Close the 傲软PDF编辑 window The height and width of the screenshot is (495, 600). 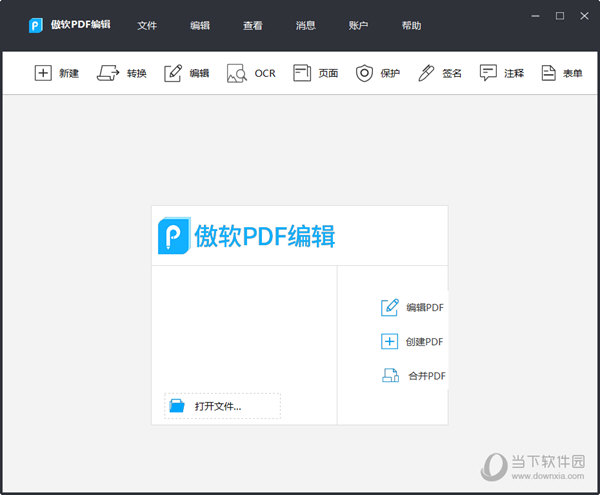coord(584,16)
